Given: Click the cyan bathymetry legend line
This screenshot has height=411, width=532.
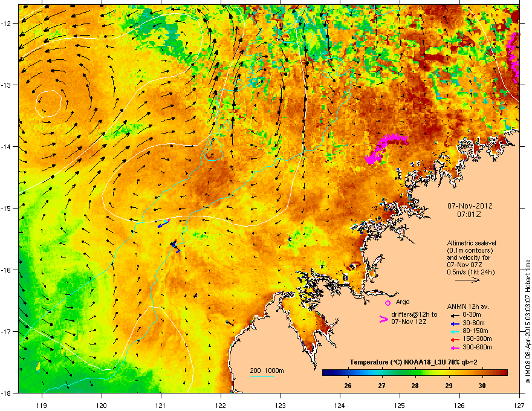Looking at the screenshot, I should [x=262, y=376].
